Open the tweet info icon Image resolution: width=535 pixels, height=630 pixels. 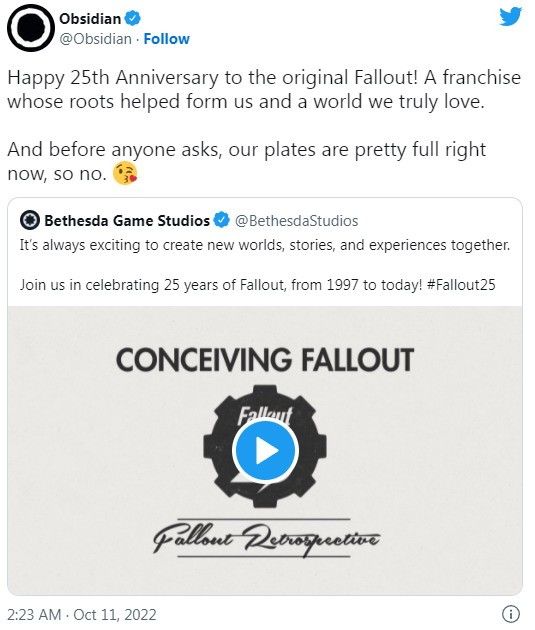tap(511, 614)
